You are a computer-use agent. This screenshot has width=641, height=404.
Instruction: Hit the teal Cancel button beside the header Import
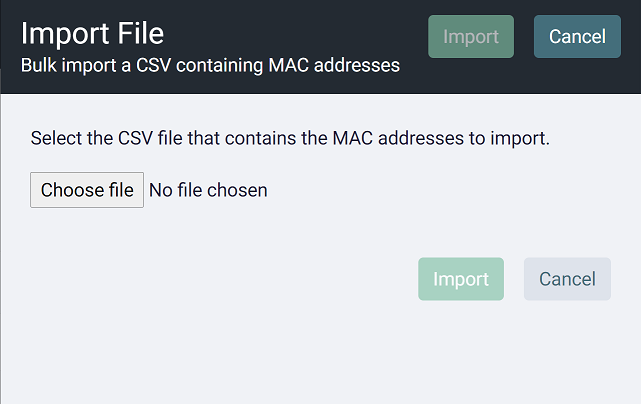577,37
